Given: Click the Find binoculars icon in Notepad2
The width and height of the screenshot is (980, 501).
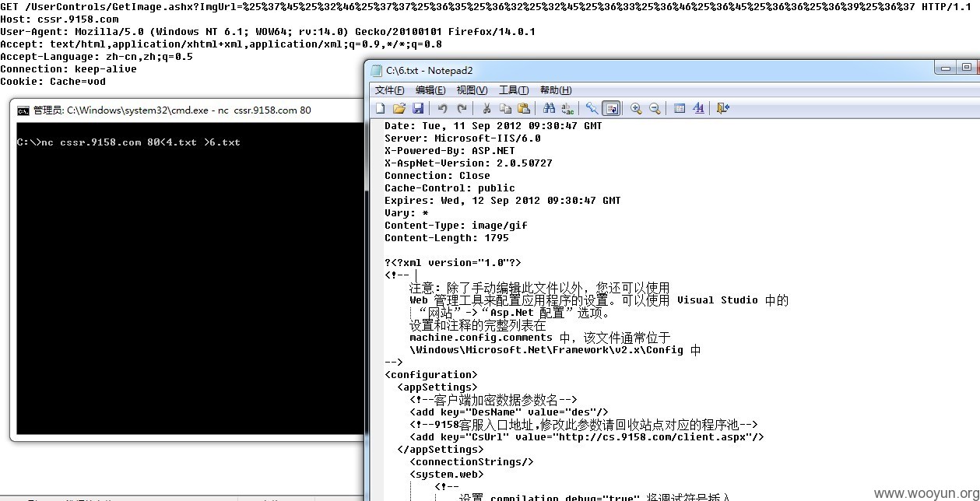Looking at the screenshot, I should [549, 108].
